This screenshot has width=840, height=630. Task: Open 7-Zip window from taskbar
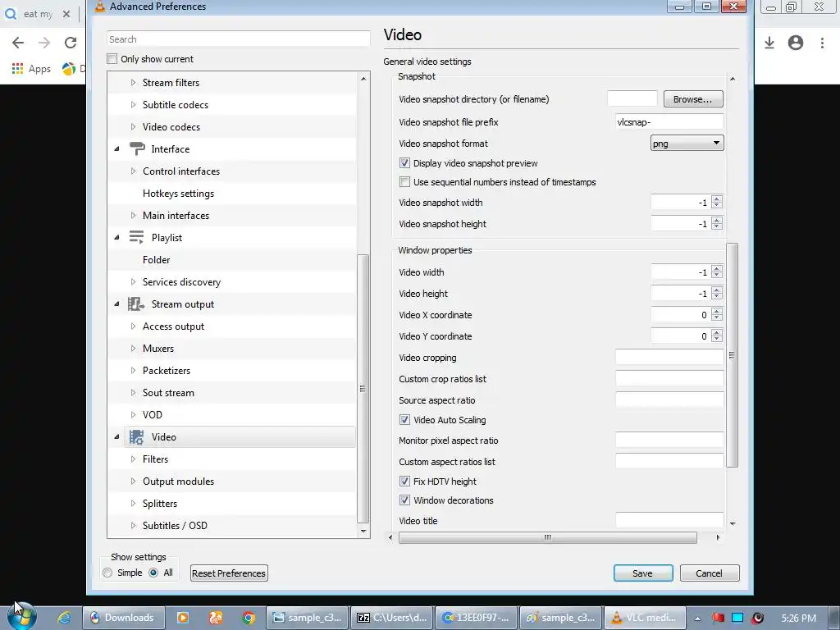coord(392,618)
